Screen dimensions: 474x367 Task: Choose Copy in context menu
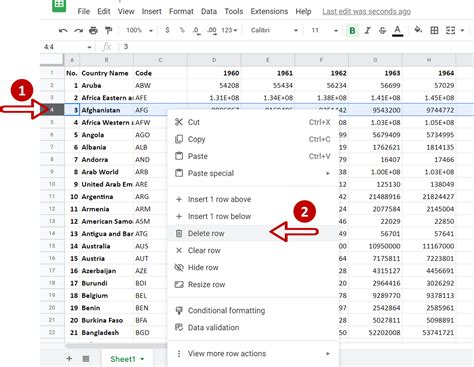tap(253, 139)
